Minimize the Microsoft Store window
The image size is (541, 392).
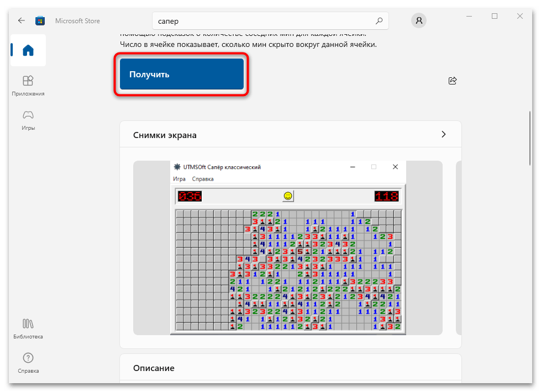pyautogui.click(x=469, y=16)
